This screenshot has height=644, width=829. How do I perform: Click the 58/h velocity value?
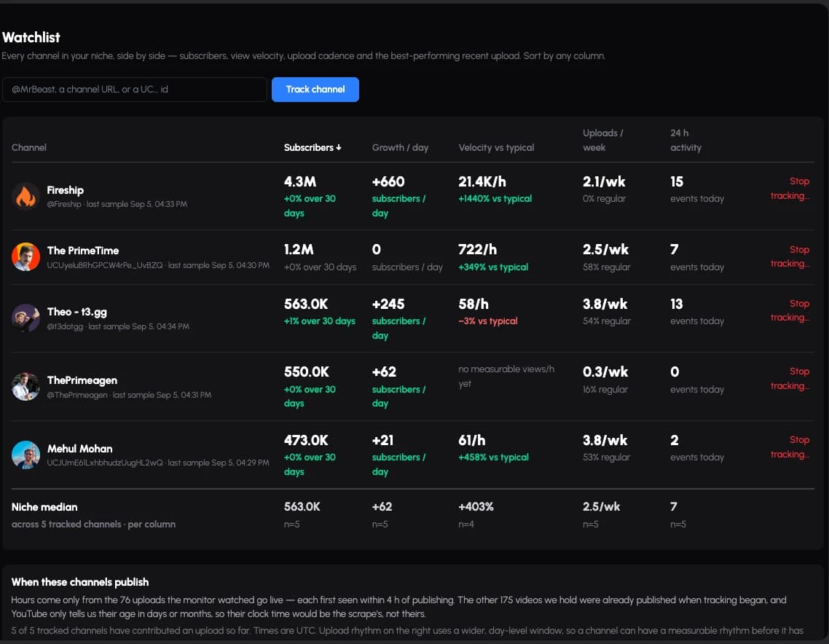pos(474,304)
